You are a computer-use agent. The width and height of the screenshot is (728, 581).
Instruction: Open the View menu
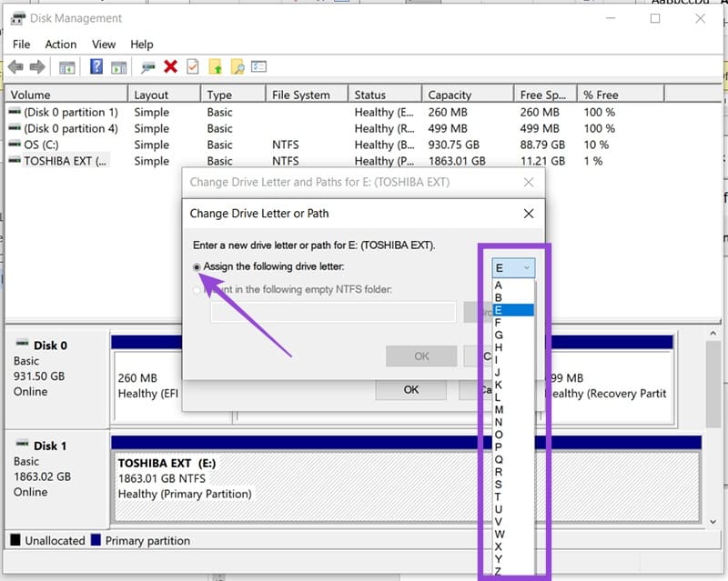click(x=103, y=44)
